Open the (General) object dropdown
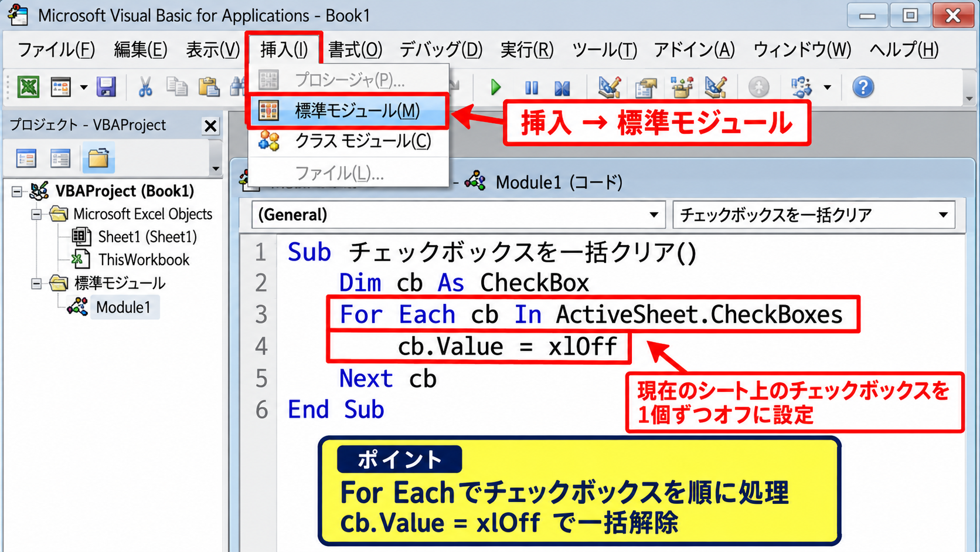980x552 pixels. 654,215
